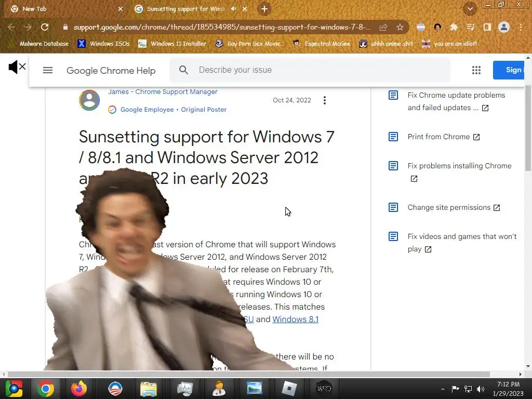The width and height of the screenshot is (532, 399).
Task: Open the Malware Database bookmark
Action: (x=38, y=44)
